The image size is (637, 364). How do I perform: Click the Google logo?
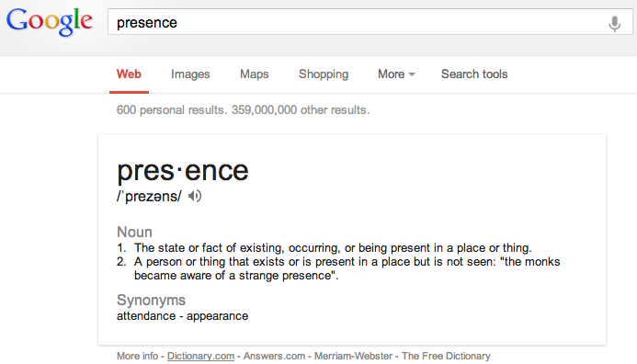(x=50, y=22)
